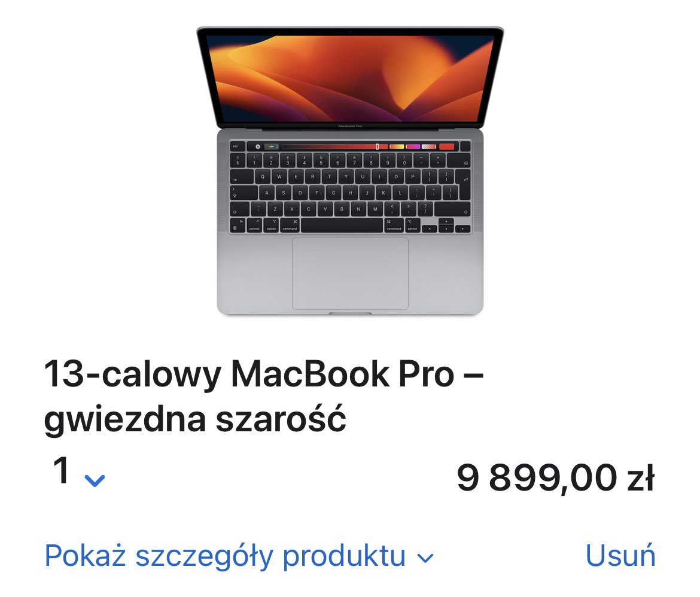Screen dimensions: 700x597
Task: Click the arrow keys cluster in photo
Action: pos(446,226)
